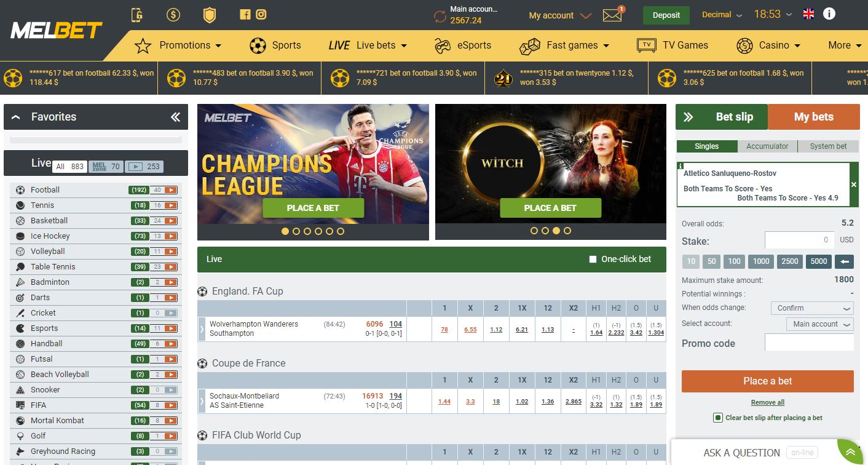Expand the Decimal odds format dropdown
Screen dimensions: 868x465
click(x=722, y=15)
